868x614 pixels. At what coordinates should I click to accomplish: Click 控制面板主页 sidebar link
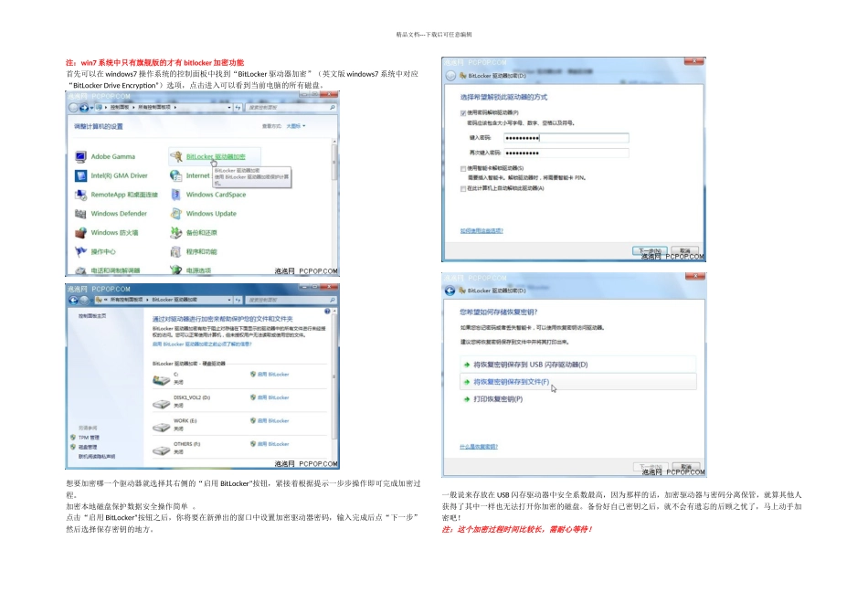[x=92, y=316]
